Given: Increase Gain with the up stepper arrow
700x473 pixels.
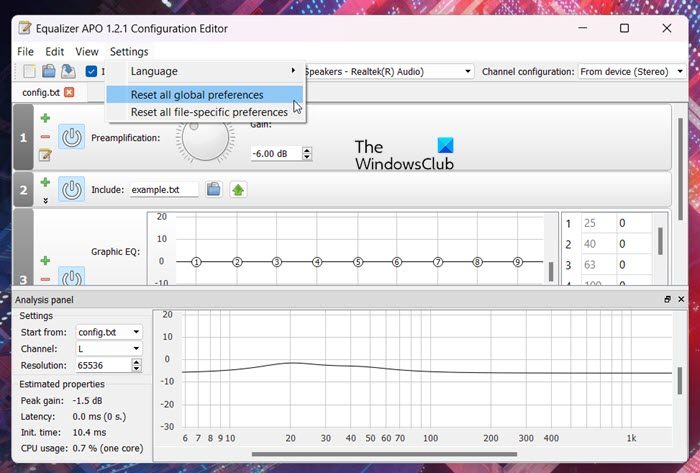Looking at the screenshot, I should [x=307, y=150].
